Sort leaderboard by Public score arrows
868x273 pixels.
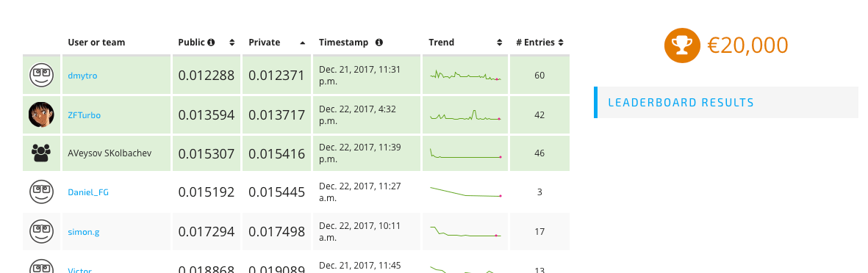tap(232, 43)
